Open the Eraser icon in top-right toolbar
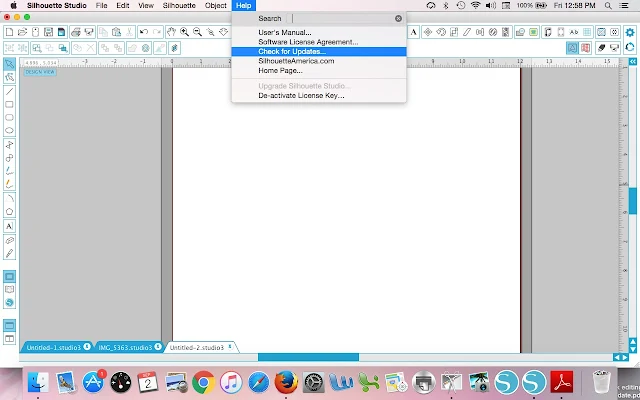Image resolution: width=640 pixels, height=400 pixels. point(601,48)
